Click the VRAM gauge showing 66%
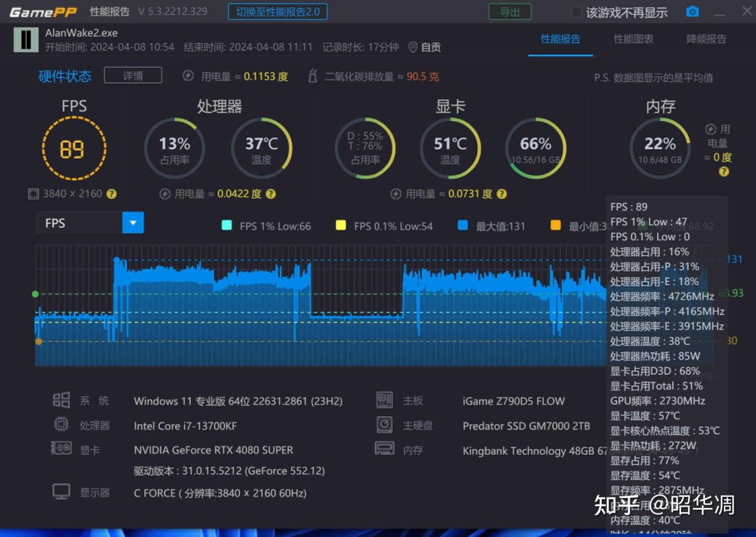The image size is (756, 537). click(536, 148)
